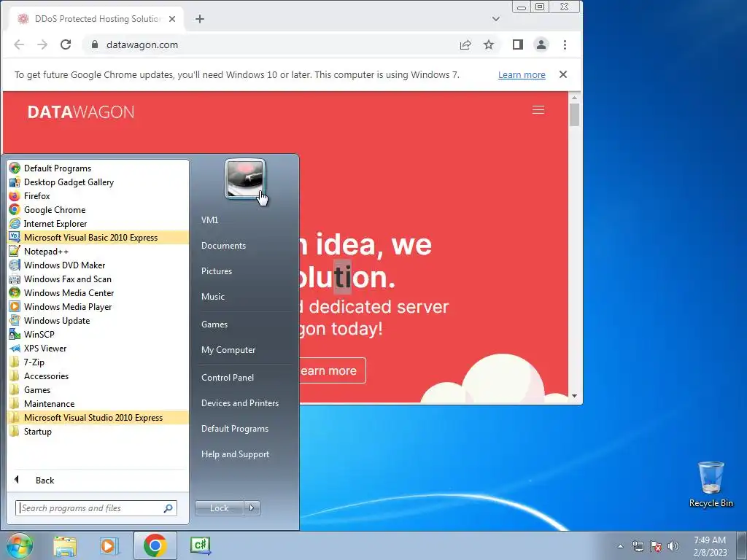Click the Windows Start orb
This screenshot has height=560, width=747.
click(19, 545)
